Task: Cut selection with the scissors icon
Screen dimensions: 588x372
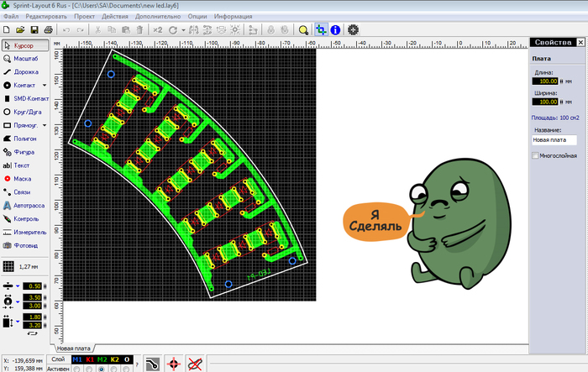Action: tap(98, 30)
